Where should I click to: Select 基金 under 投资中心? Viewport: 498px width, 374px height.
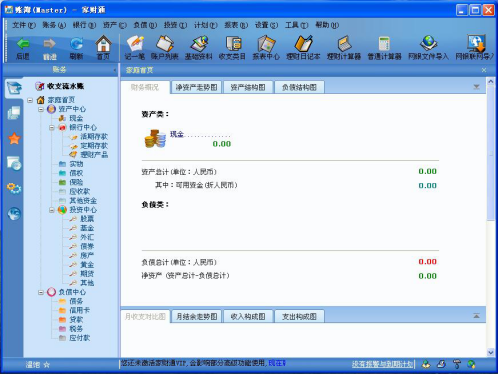(x=87, y=228)
